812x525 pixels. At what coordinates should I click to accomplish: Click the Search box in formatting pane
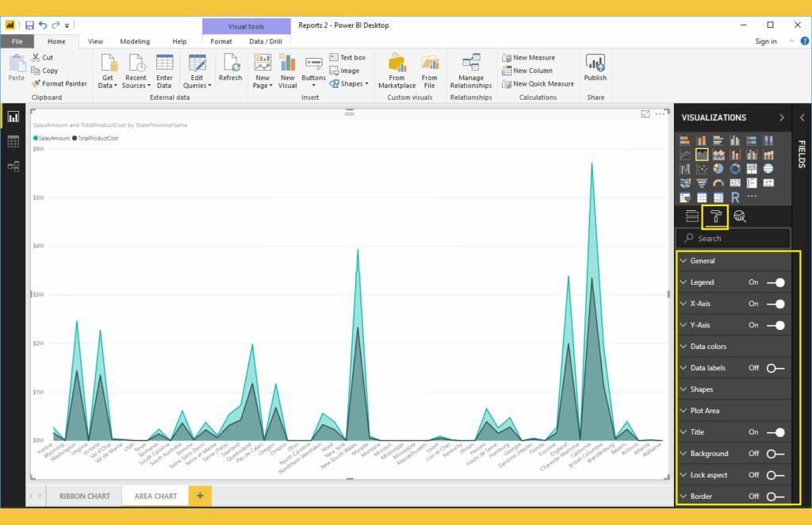click(x=733, y=238)
